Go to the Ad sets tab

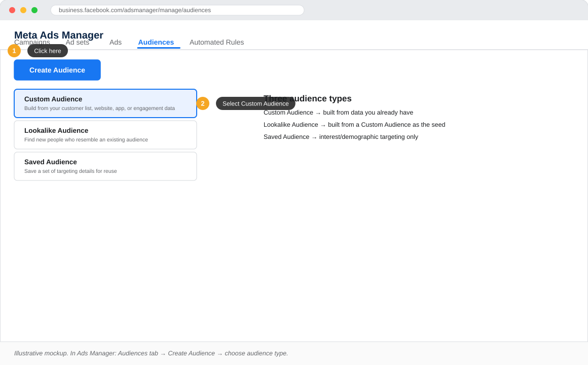click(x=77, y=43)
